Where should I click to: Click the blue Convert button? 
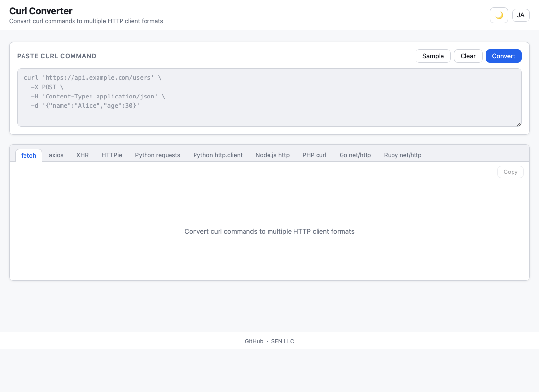coord(504,56)
